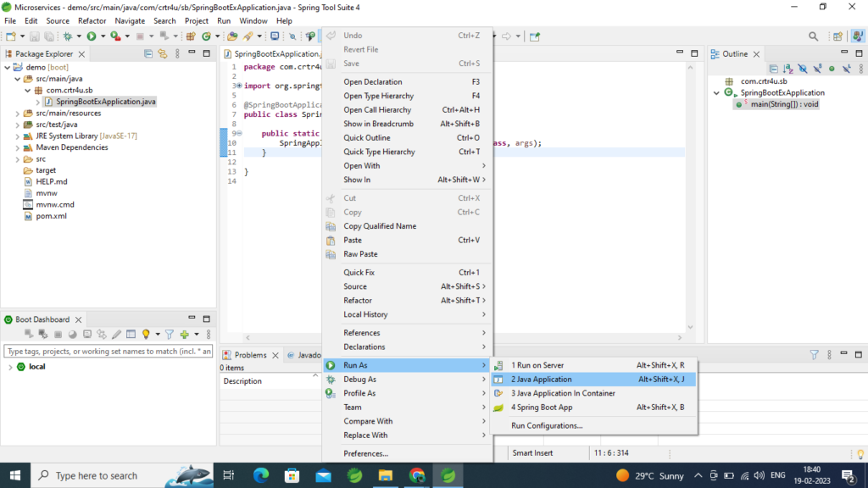Click editor horizontal scrollbar left arrow
Screen dimensions: 868x488
click(x=248, y=337)
